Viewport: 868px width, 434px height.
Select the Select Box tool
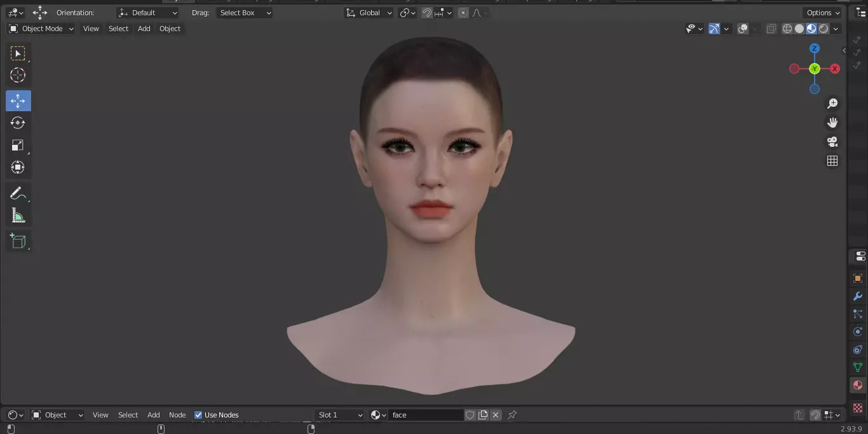[x=18, y=53]
